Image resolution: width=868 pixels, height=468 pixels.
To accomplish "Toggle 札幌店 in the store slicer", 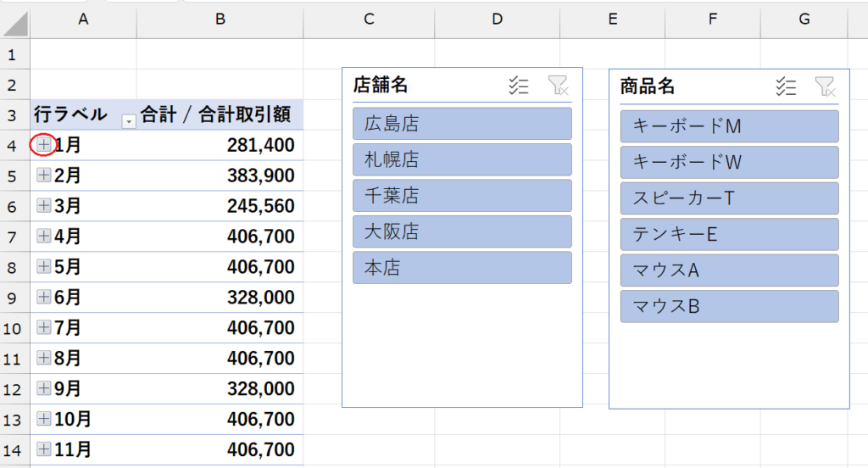I will 462,159.
